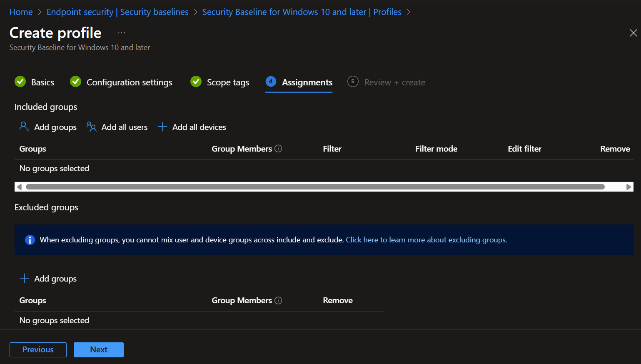Click the step 4 circle icon for Assignments
This screenshot has height=364, width=641.
[271, 82]
